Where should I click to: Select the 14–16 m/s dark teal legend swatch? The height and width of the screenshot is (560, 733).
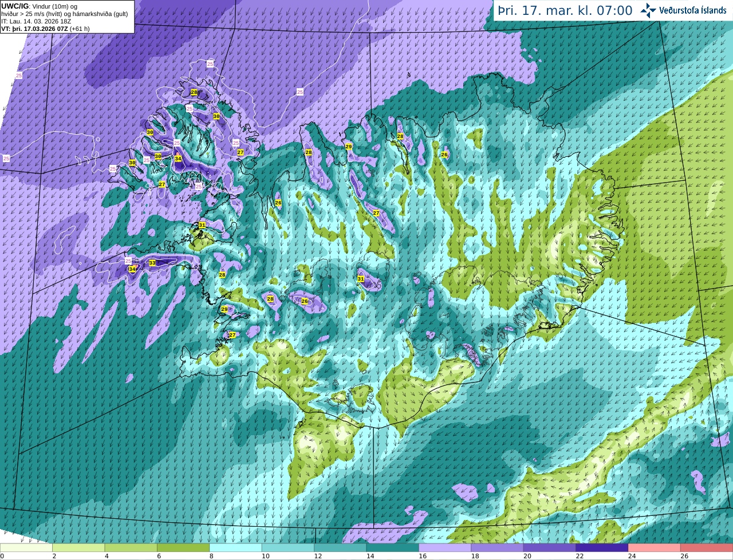pos(393,547)
